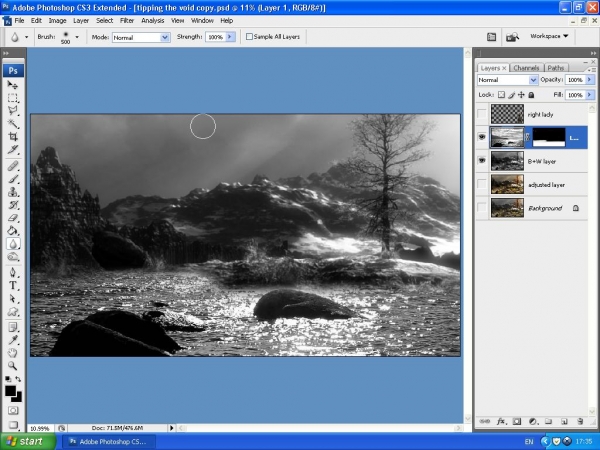Show the right lady layer
Viewport: 600px width, 450px height.
click(482, 114)
